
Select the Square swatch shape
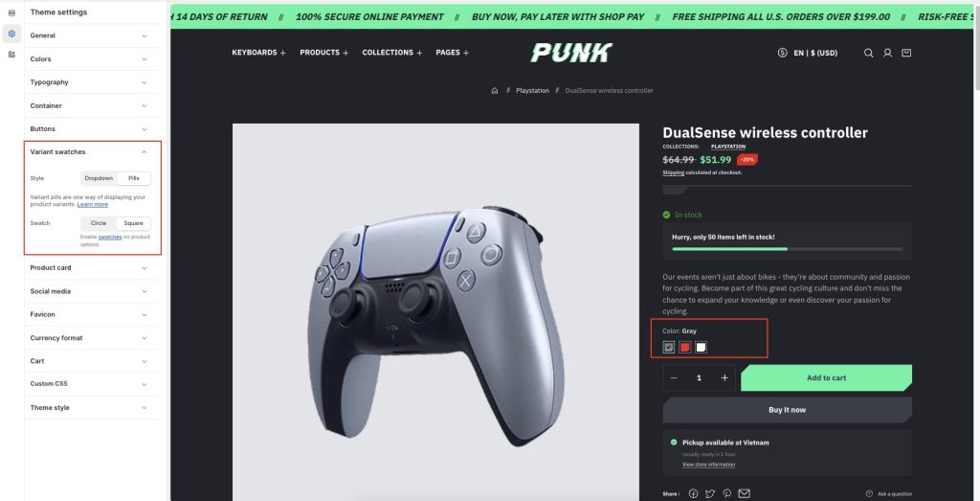(133, 223)
